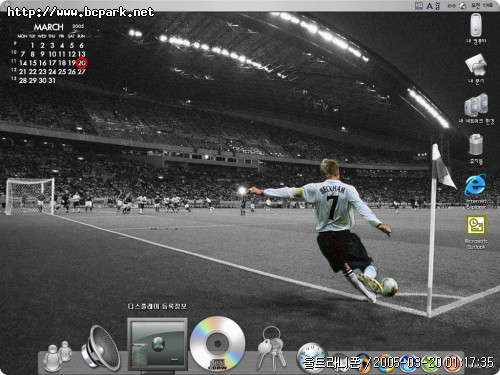This screenshot has width=500, height=375.
Task: Click the CD-RW disc icon in the dock
Action: [217, 343]
